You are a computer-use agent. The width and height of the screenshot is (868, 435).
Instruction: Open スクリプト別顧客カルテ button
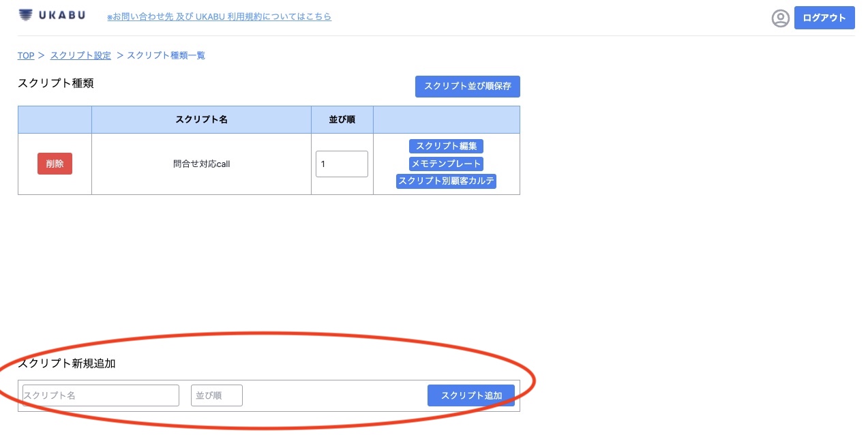(446, 181)
